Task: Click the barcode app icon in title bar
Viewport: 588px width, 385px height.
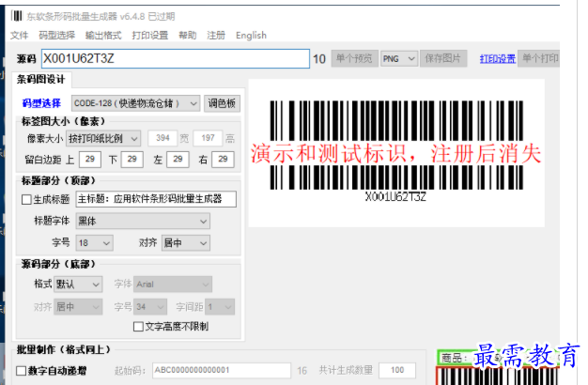Action: 17,16
